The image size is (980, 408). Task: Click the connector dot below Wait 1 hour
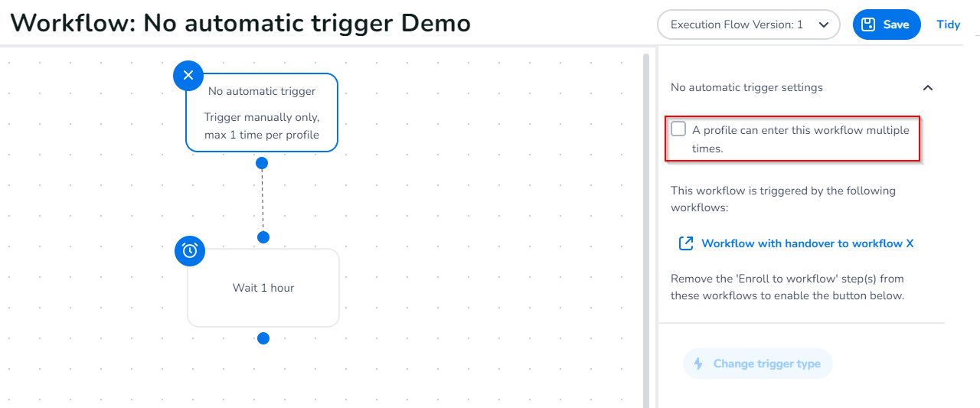pyautogui.click(x=263, y=338)
